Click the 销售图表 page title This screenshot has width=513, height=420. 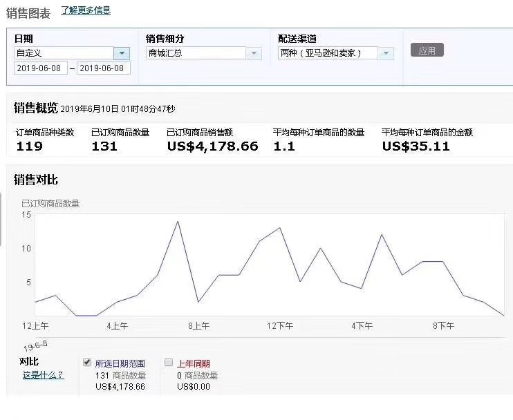pyautogui.click(x=28, y=11)
